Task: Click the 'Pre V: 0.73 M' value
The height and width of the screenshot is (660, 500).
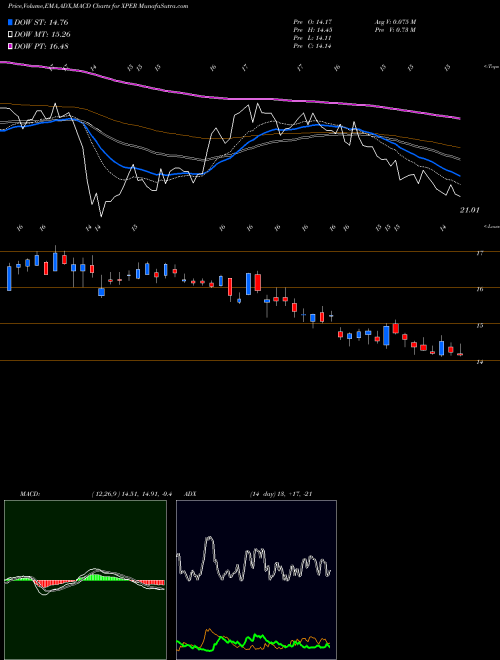Action: click(x=395, y=30)
